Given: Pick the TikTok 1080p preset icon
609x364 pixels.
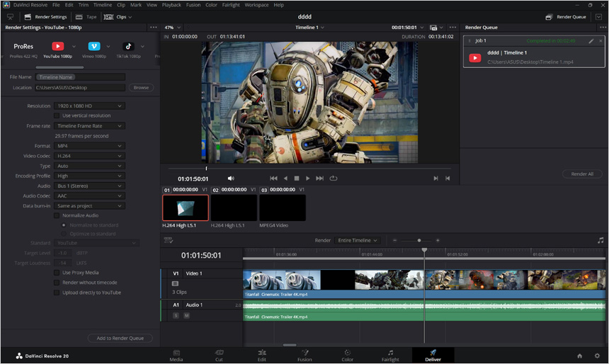Looking at the screenshot, I should click(129, 46).
